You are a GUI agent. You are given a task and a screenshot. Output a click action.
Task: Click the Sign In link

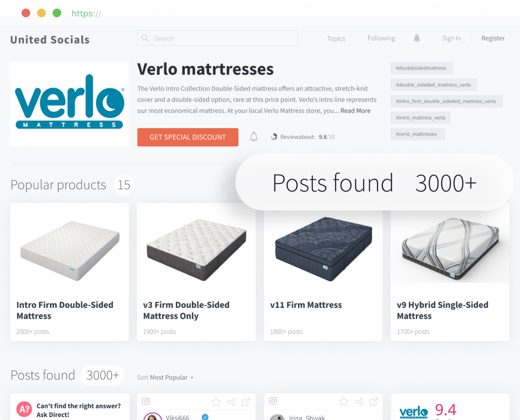pyautogui.click(x=451, y=38)
